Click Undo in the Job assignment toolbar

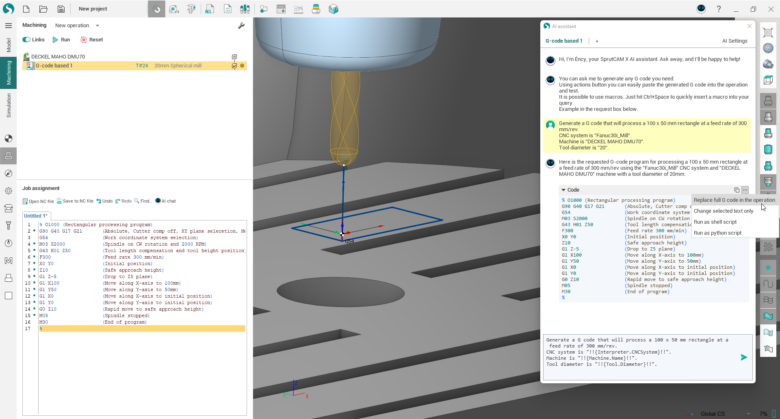[x=104, y=201]
